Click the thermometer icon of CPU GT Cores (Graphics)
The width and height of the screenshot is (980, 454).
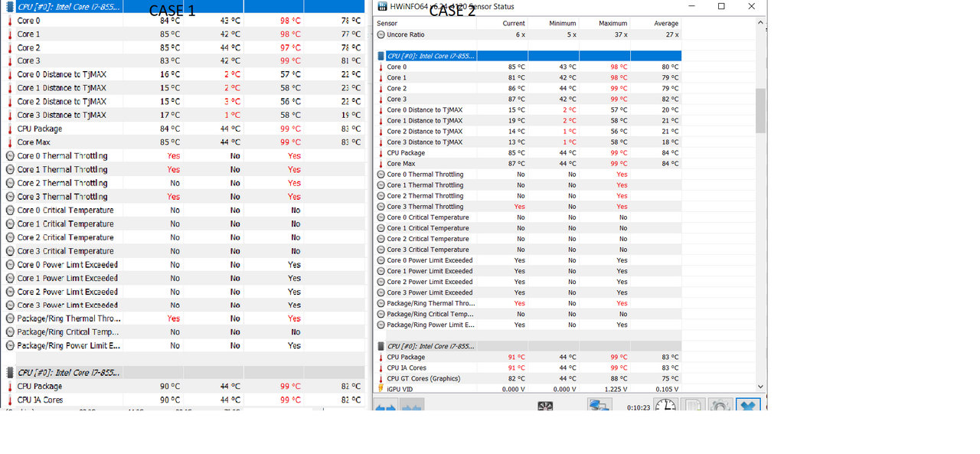[381, 378]
